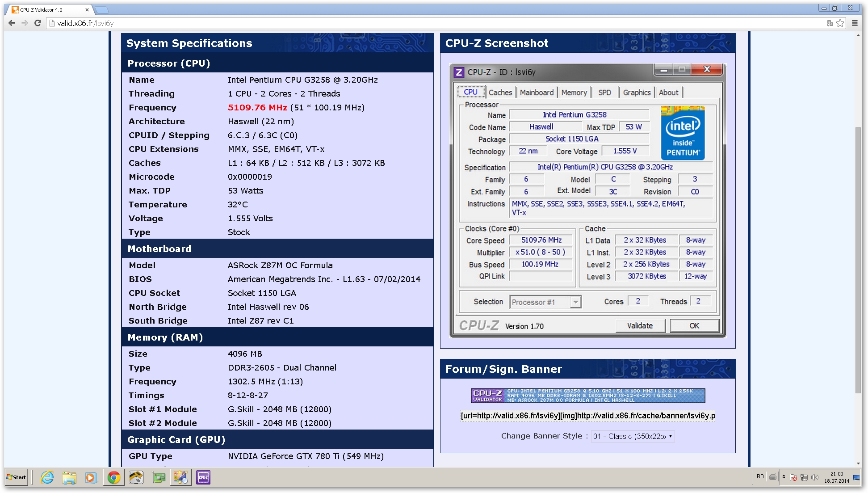Open Windows Media Player from the taskbar
The image size is (868, 493).
tap(91, 477)
